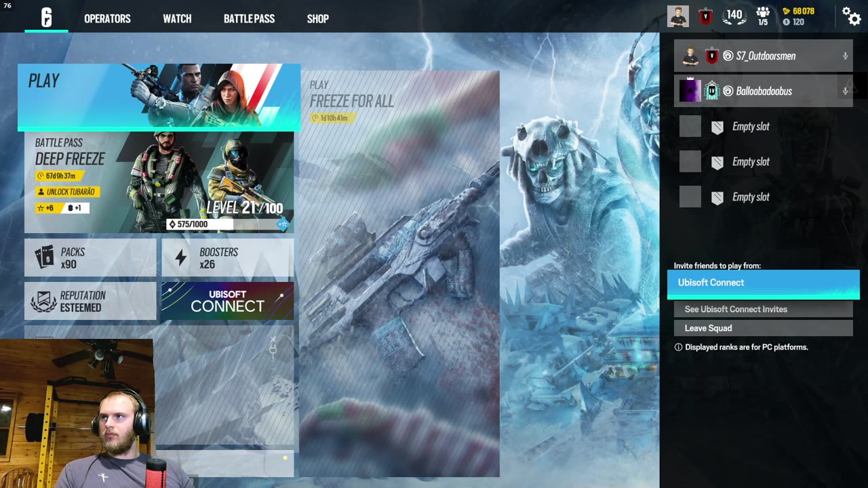This screenshot has width=868, height=488.
Task: Click first Empty slot shield icon
Action: coord(717,127)
